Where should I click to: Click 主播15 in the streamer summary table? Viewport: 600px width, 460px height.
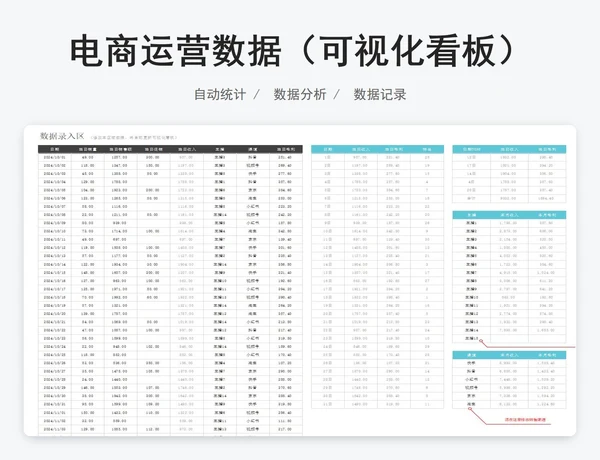[471, 338]
